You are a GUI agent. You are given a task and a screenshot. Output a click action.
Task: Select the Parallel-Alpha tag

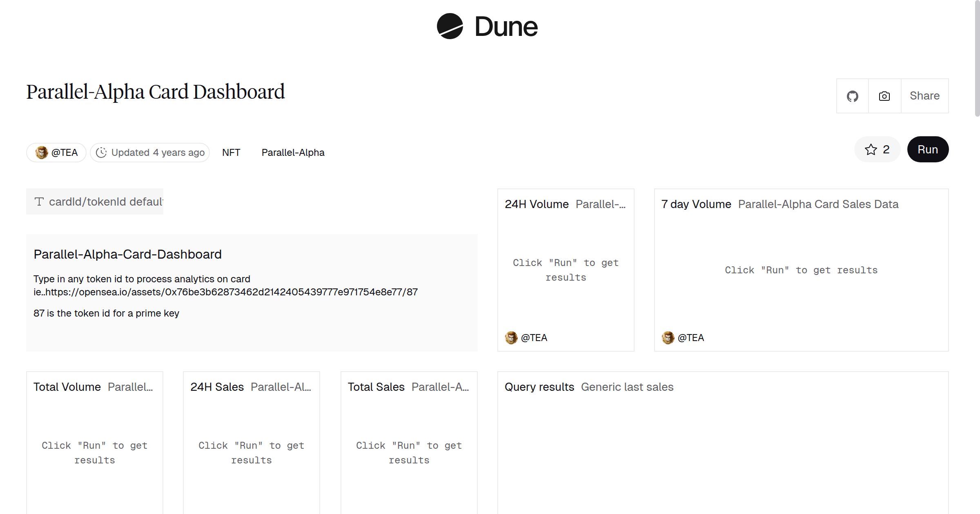pos(293,152)
